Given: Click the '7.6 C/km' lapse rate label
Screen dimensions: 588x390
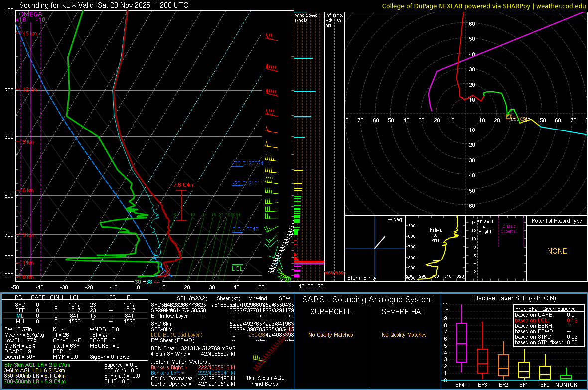Looking at the screenshot, I should click(x=184, y=185).
